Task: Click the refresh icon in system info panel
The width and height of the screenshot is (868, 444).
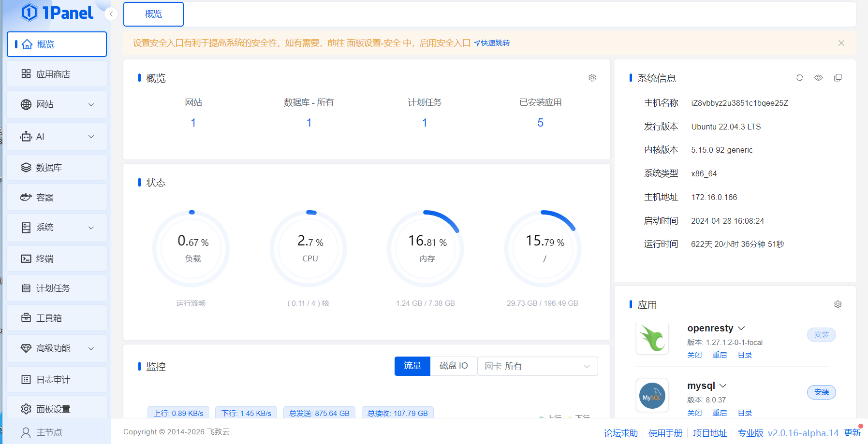Action: 799,78
